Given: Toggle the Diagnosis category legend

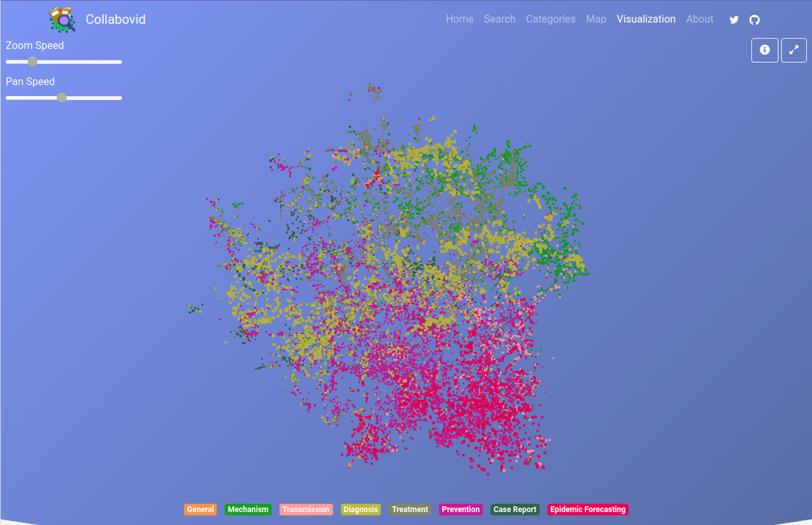Looking at the screenshot, I should click(x=361, y=509).
